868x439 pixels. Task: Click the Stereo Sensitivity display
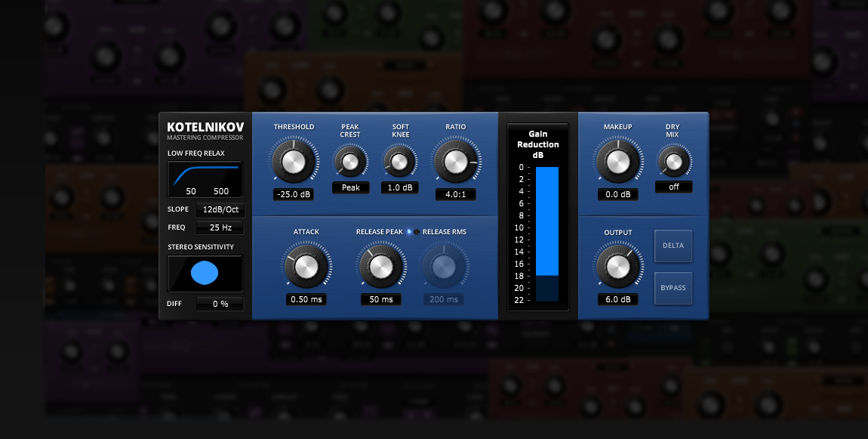click(x=205, y=274)
